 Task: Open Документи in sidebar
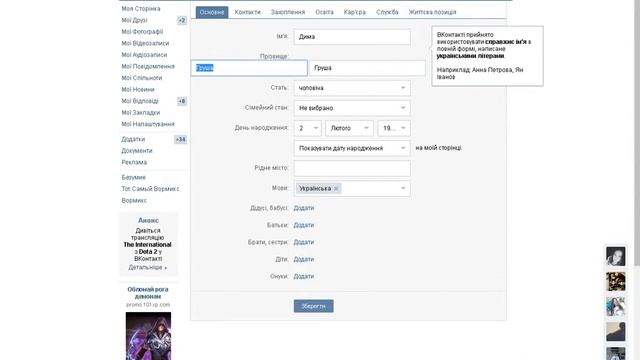137,151
